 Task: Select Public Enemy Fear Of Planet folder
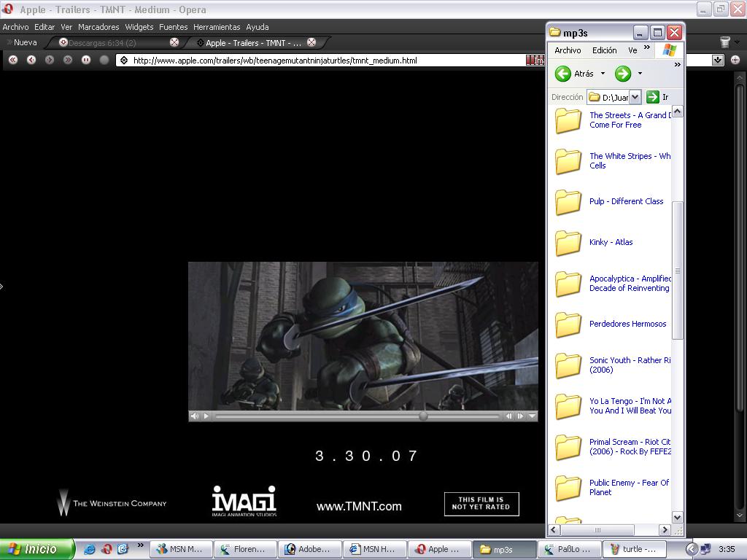click(614, 488)
